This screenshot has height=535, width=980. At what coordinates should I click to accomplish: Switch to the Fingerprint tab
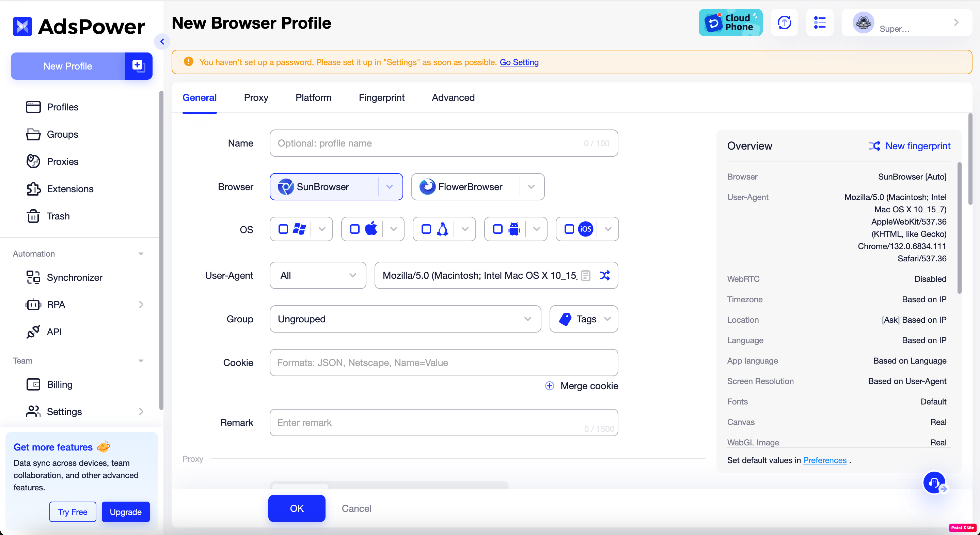pos(381,97)
